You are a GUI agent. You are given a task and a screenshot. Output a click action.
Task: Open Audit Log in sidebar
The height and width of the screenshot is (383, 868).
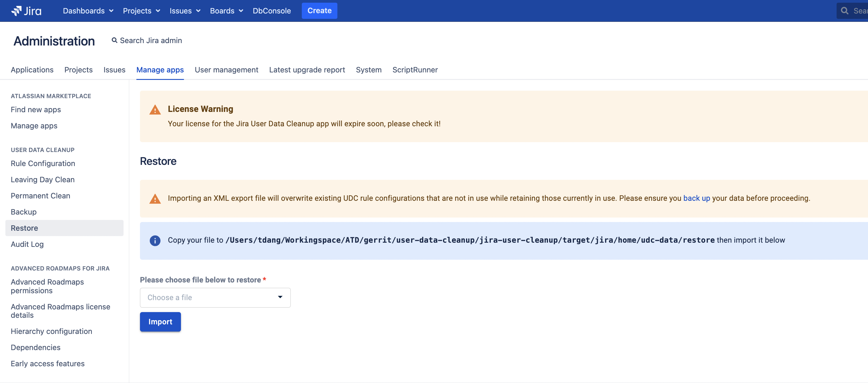(27, 244)
